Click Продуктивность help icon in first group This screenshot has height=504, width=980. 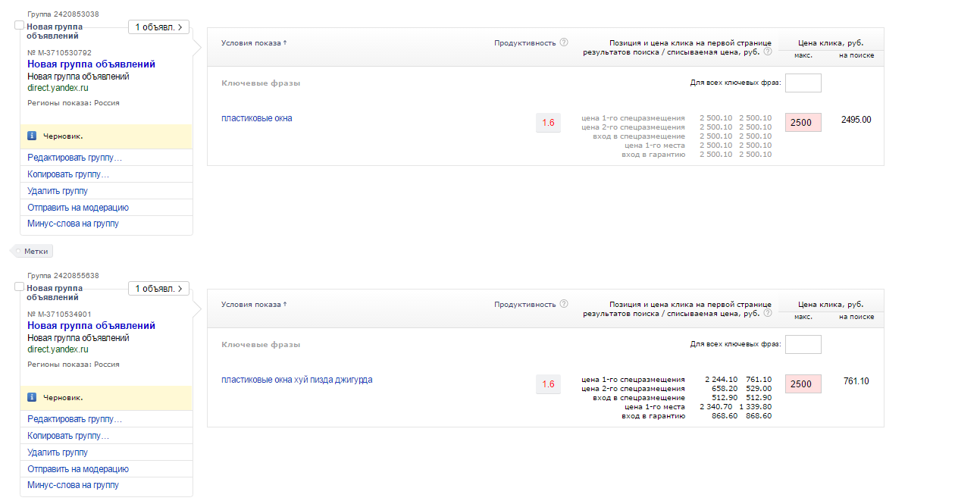click(x=564, y=43)
